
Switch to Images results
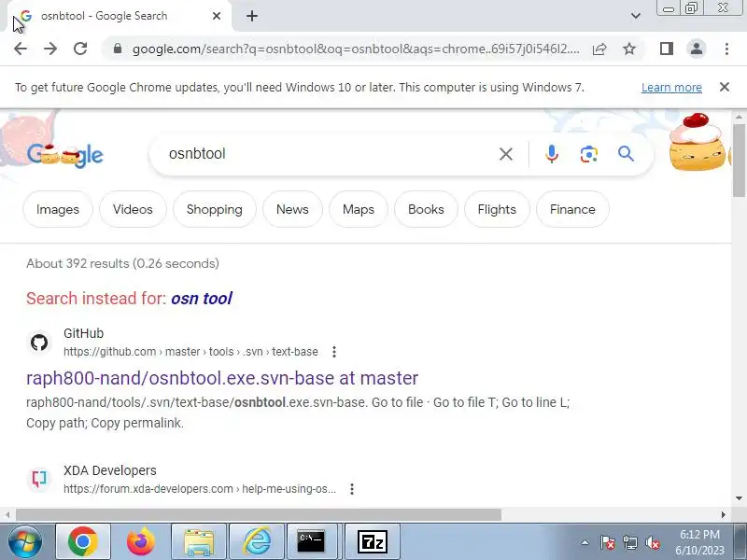tap(58, 209)
